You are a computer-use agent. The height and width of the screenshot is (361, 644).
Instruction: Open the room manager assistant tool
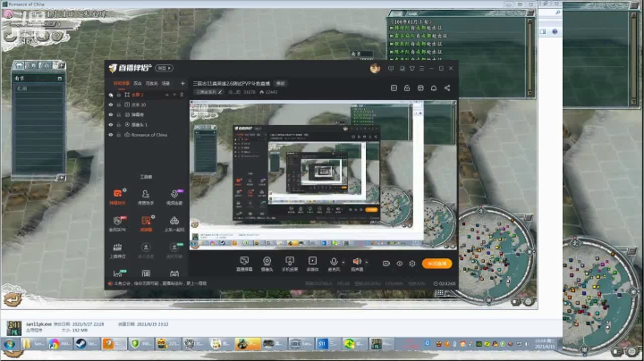[x=146, y=197]
